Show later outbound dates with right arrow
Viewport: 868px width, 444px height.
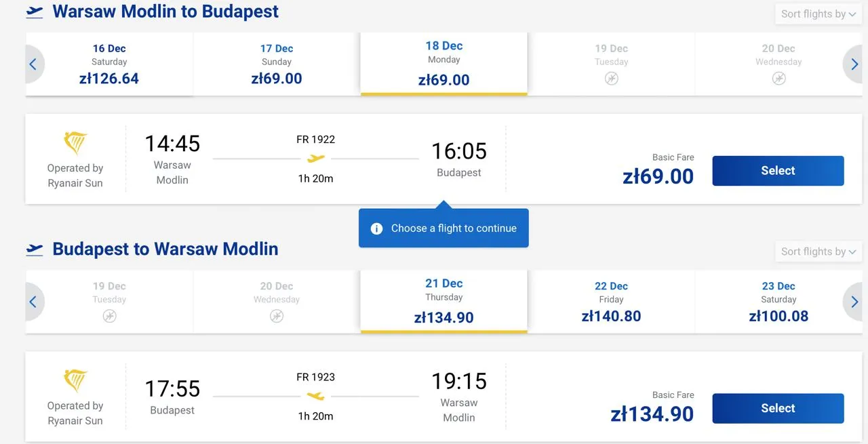[854, 64]
